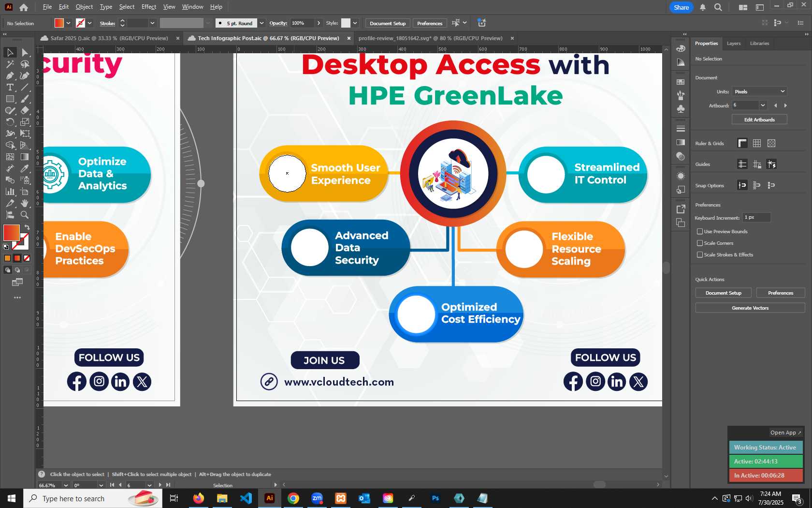The width and height of the screenshot is (812, 508).
Task: Swap fill and stroke colors
Action: [27, 227]
